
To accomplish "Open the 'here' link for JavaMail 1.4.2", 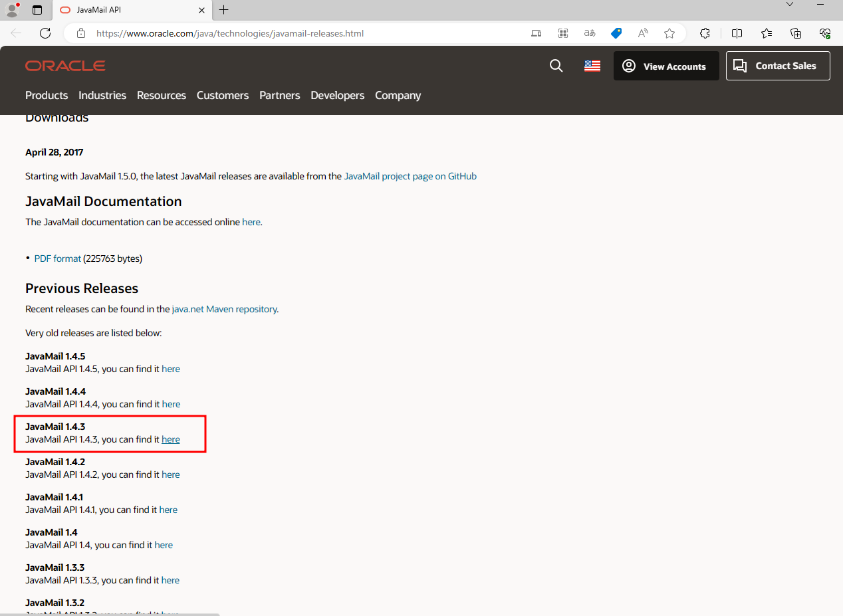I will (171, 474).
